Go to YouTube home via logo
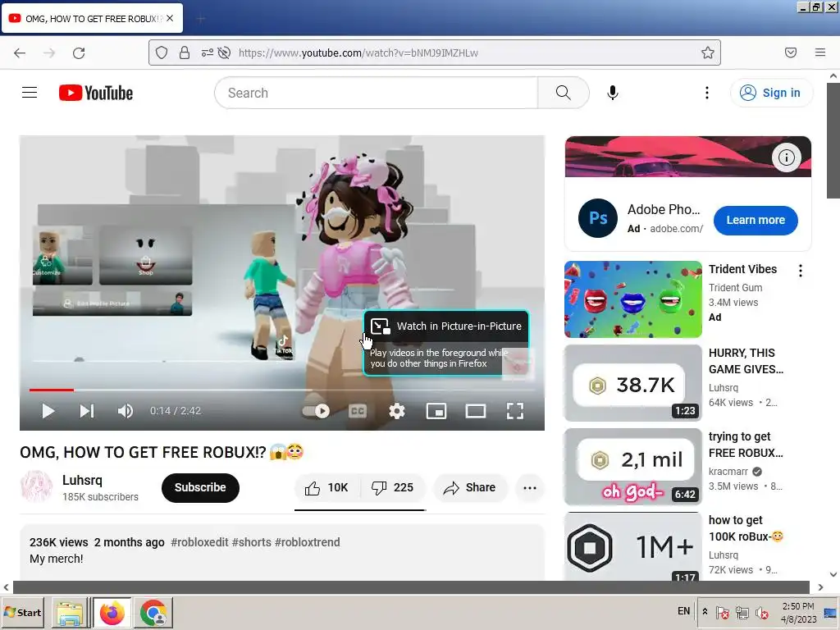The image size is (840, 630). [x=96, y=93]
